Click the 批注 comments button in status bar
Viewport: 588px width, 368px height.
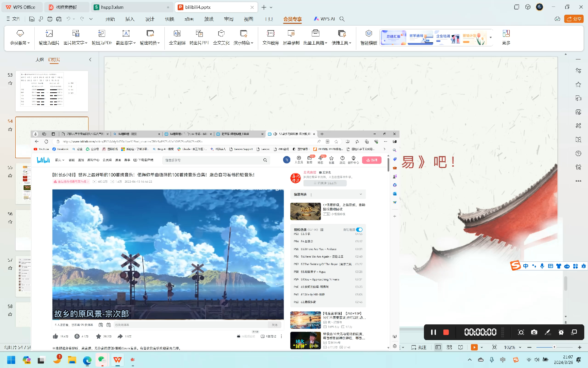tap(419, 347)
